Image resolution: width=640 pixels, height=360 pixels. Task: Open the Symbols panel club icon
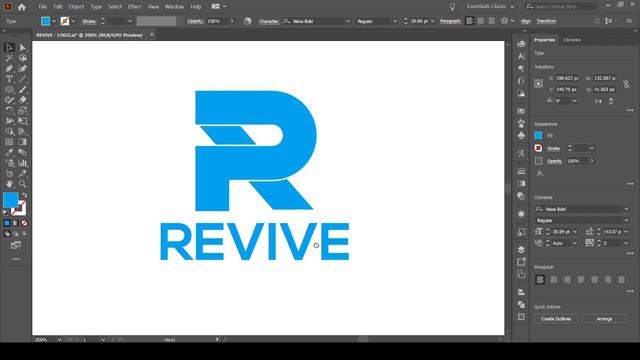click(521, 136)
